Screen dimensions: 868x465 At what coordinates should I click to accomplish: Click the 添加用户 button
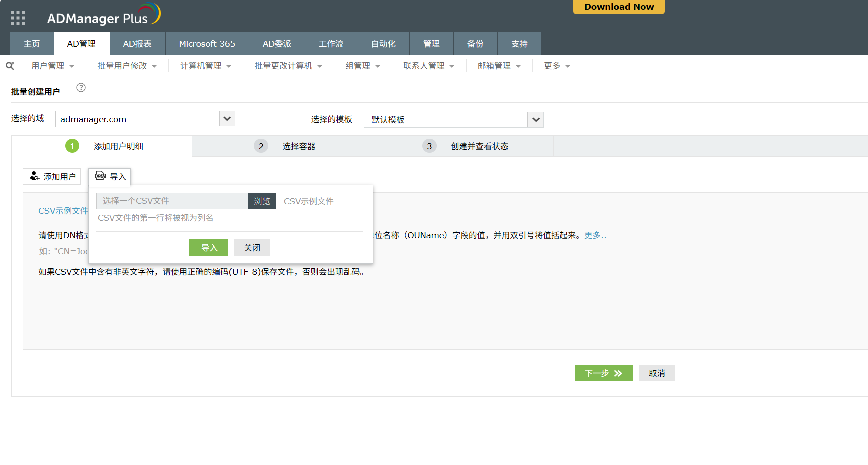[x=52, y=176]
